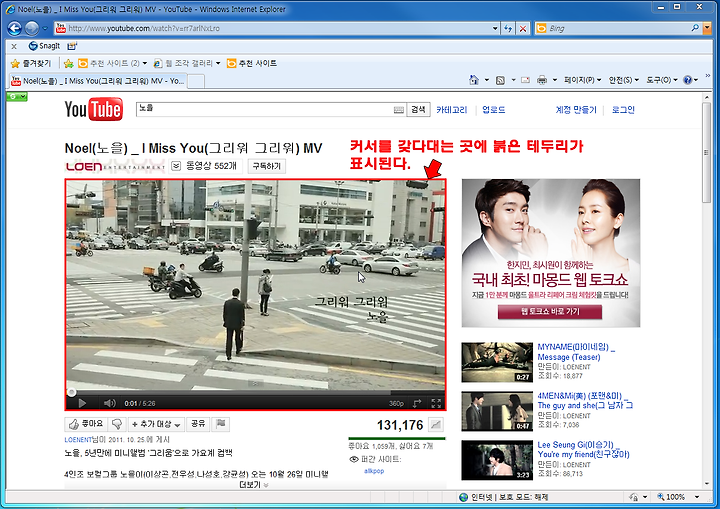This screenshot has width=720, height=509.
Task: Click the 검색 search button
Action: (418, 109)
